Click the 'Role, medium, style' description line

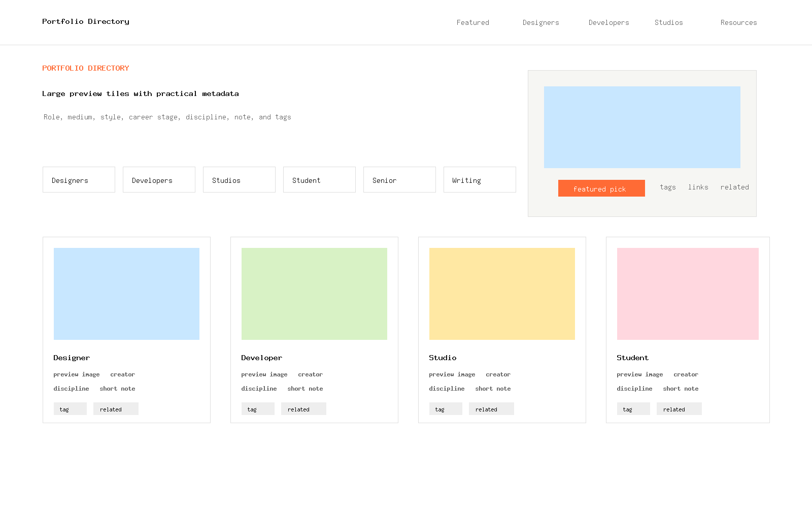point(167,117)
